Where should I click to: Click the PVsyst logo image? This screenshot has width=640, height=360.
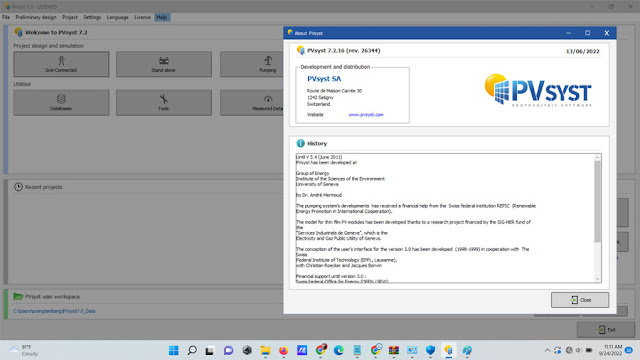[538, 90]
